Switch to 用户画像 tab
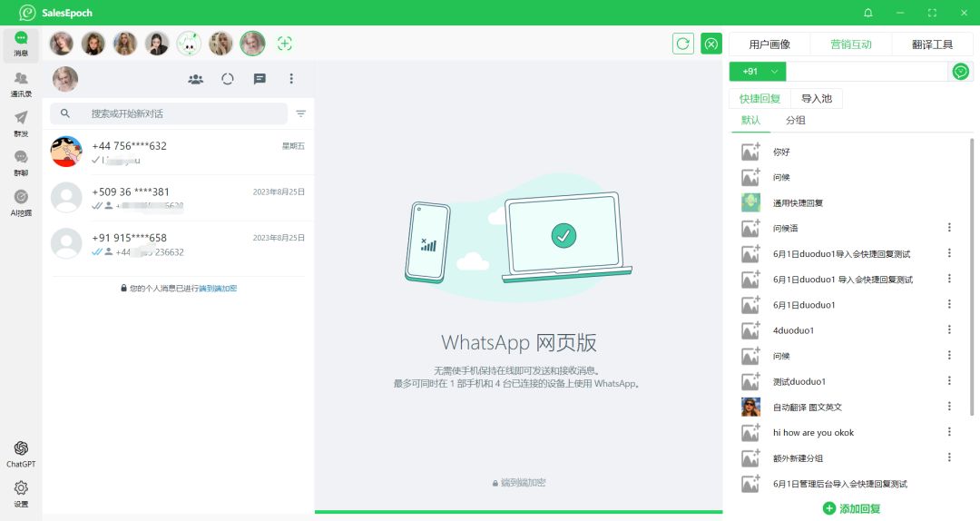This screenshot has height=521, width=980. coord(769,44)
